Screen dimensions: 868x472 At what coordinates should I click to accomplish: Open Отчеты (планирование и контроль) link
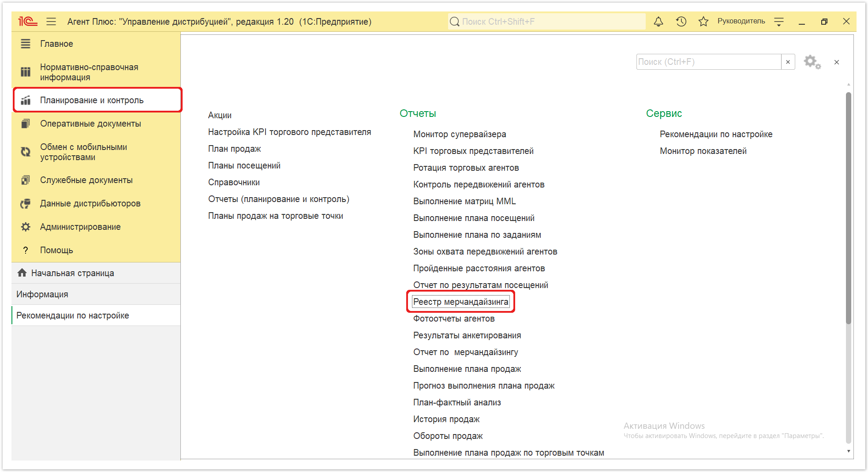tap(278, 199)
